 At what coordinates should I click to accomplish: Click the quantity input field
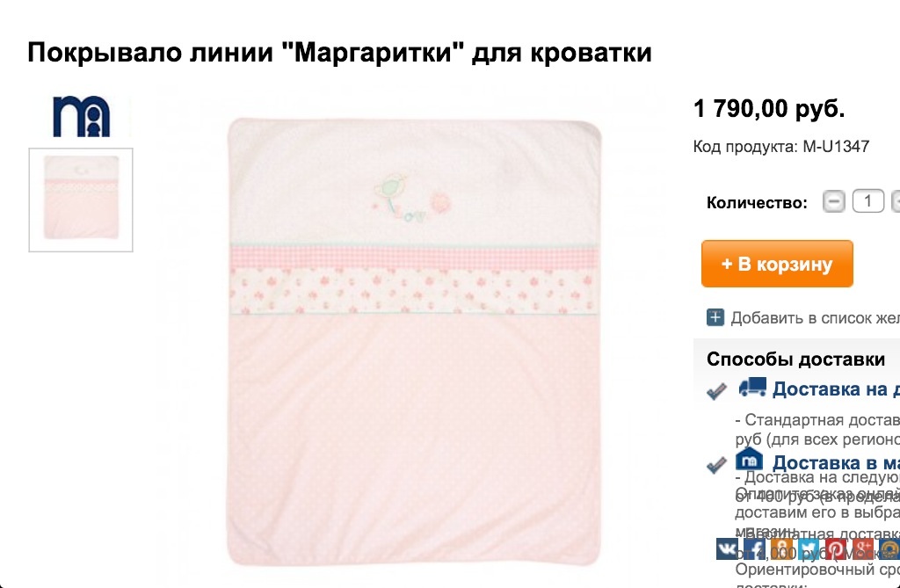867,201
